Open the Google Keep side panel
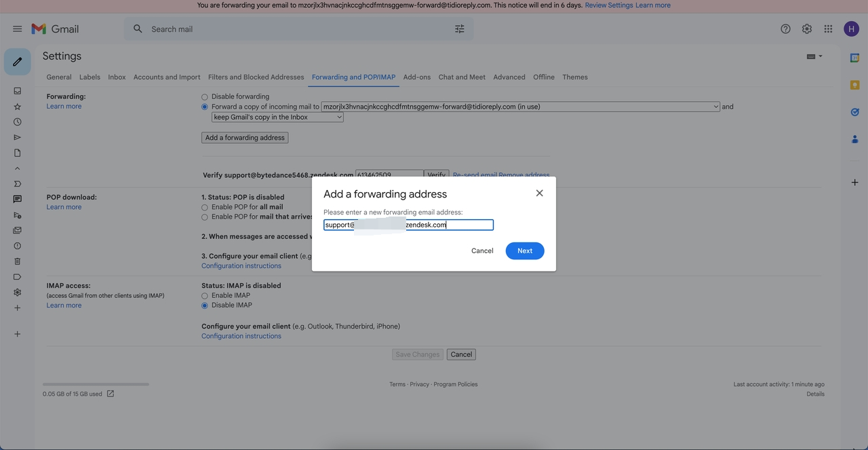Image resolution: width=868 pixels, height=450 pixels. [854, 85]
